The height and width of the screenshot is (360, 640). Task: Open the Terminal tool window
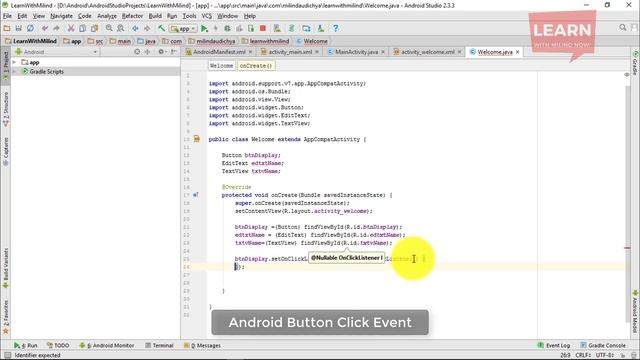tap(160, 345)
